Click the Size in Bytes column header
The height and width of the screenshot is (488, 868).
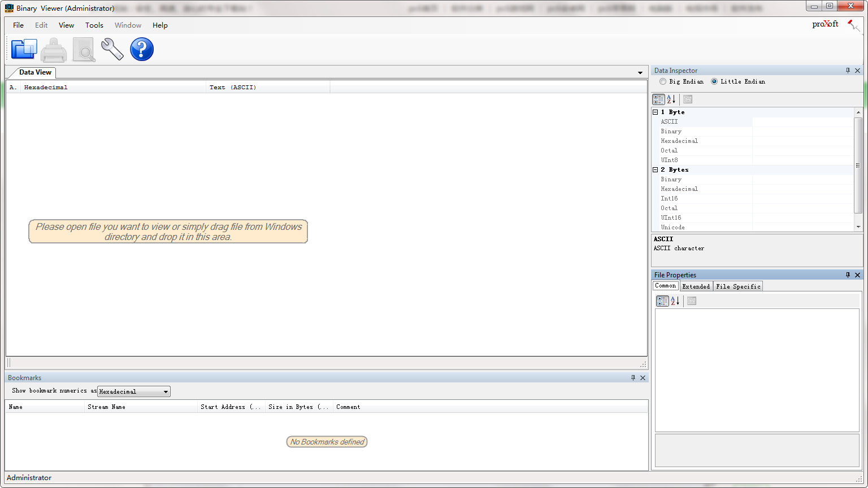(x=299, y=407)
